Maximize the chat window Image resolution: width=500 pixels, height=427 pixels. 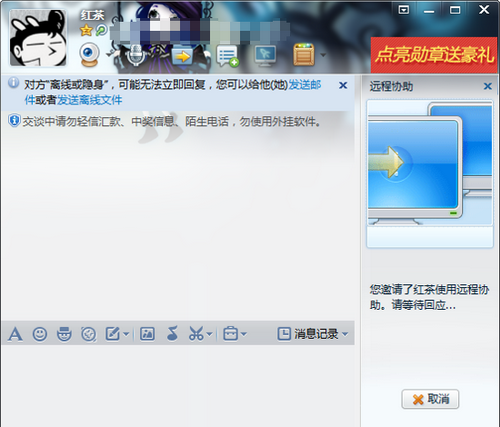click(x=455, y=10)
